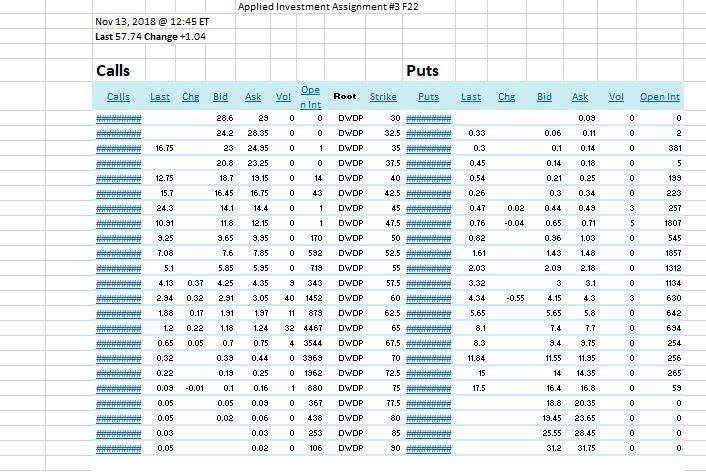Open the put option link for strike 32.5
Screen dimensions: 706x472
pyautogui.click(x=429, y=133)
